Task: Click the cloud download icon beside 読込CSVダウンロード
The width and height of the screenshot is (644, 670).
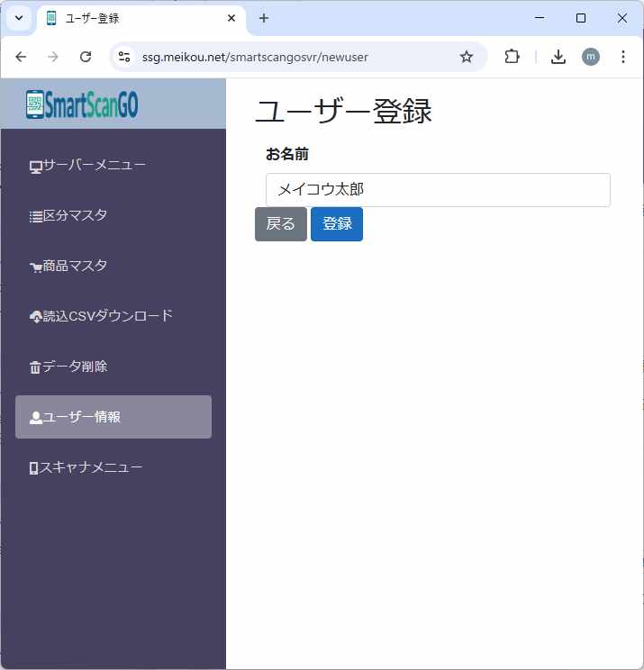Action: click(35, 317)
